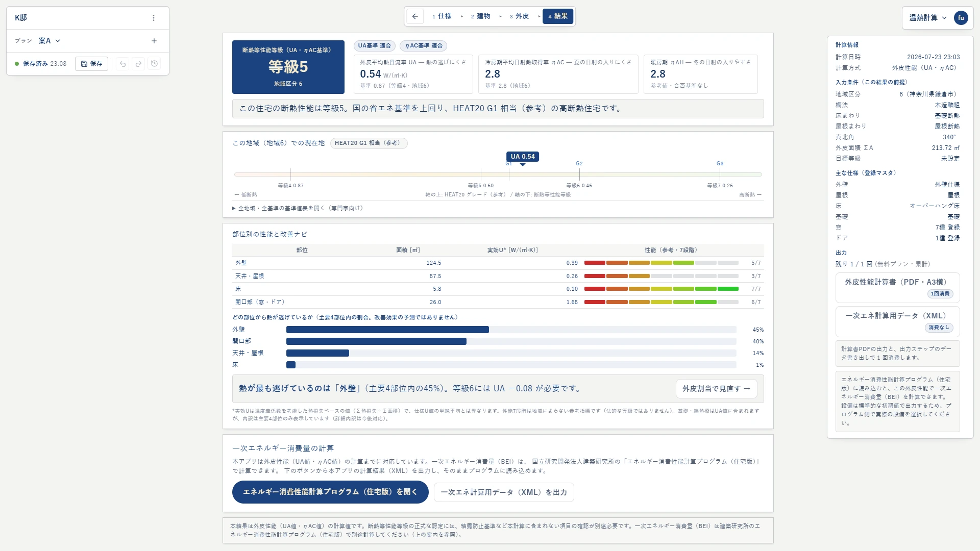Open エネルギー消費性能計算プログラム（住宅版）
980x551 pixels.
click(330, 492)
